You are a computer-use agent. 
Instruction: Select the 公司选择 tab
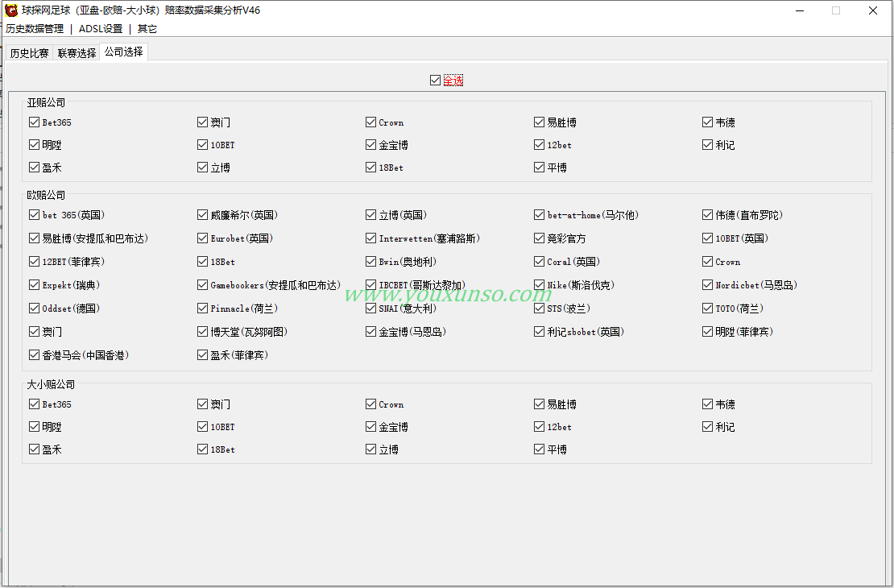tap(124, 52)
